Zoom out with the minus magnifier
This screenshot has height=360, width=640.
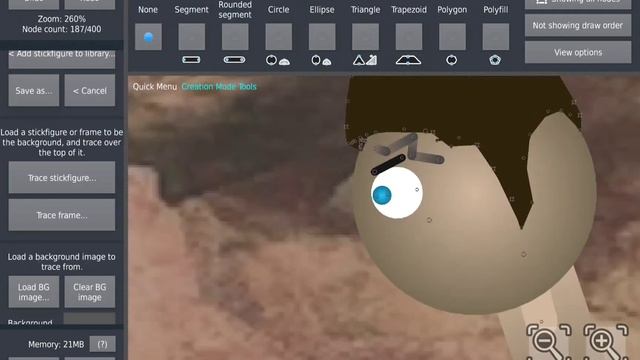(x=549, y=342)
